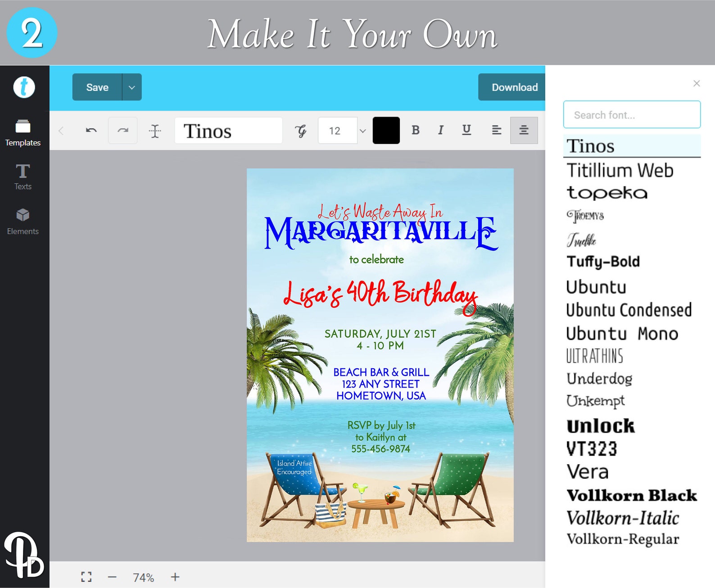The height and width of the screenshot is (588, 715).
Task: Open the font size dropdown arrow
Action: [x=363, y=131]
